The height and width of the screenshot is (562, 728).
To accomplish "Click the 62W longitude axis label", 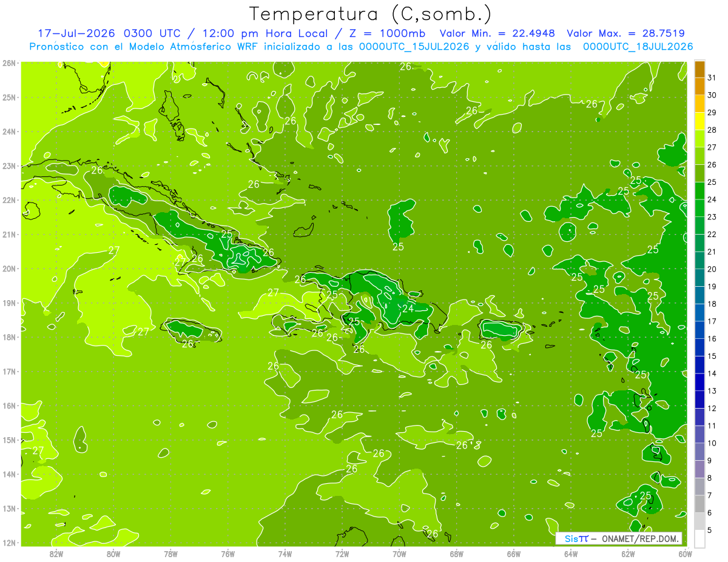I will point(629,554).
